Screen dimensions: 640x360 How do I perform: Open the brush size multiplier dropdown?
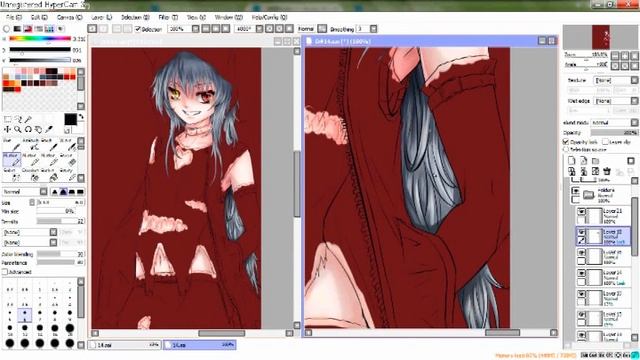pyautogui.click(x=32, y=202)
